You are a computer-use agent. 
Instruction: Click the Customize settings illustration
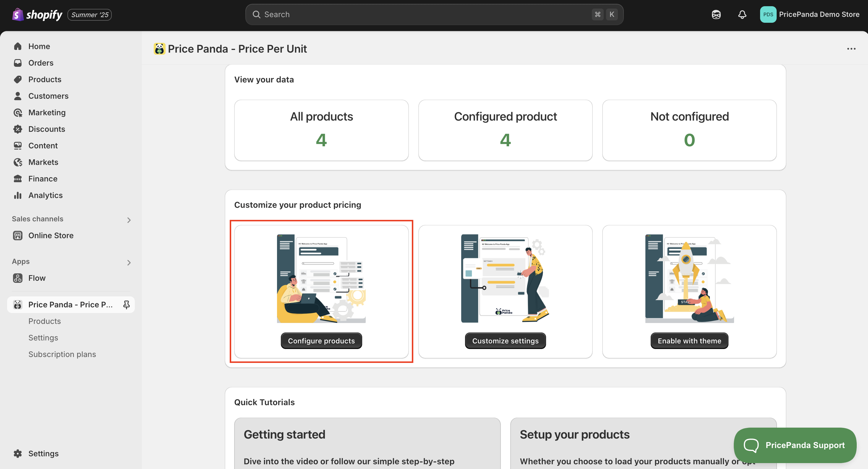coord(505,278)
